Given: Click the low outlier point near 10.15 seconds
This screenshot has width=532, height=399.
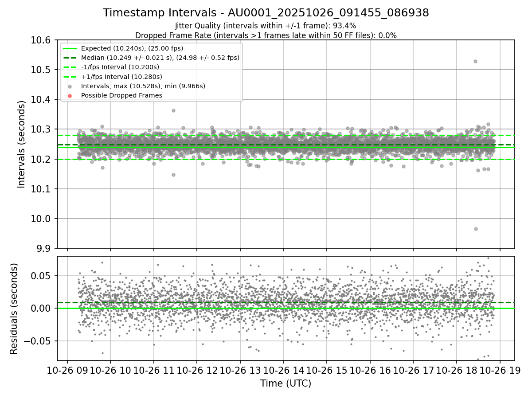Looking at the screenshot, I should coord(173,175).
